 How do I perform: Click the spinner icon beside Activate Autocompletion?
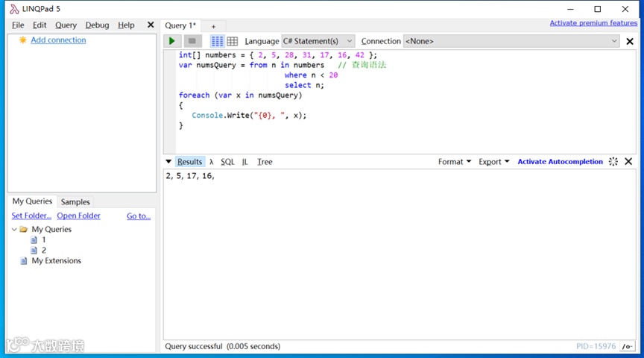613,162
